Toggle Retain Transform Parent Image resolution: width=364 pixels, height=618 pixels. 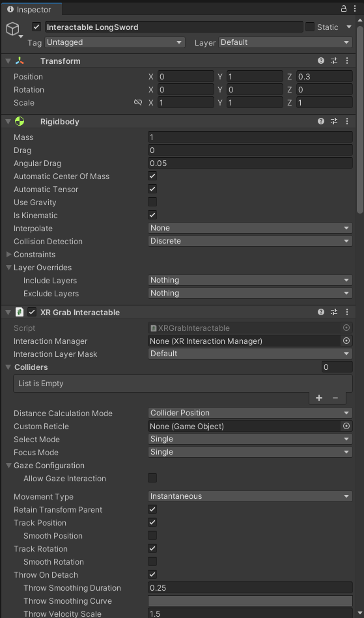coord(152,510)
